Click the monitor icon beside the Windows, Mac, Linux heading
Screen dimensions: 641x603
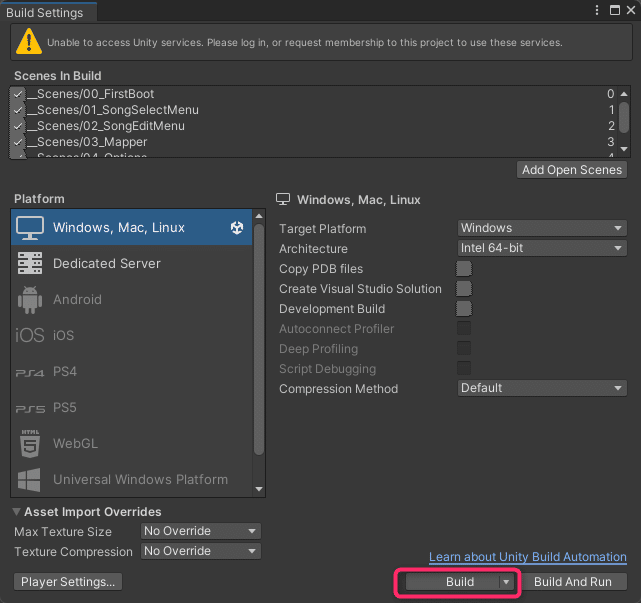(x=282, y=200)
